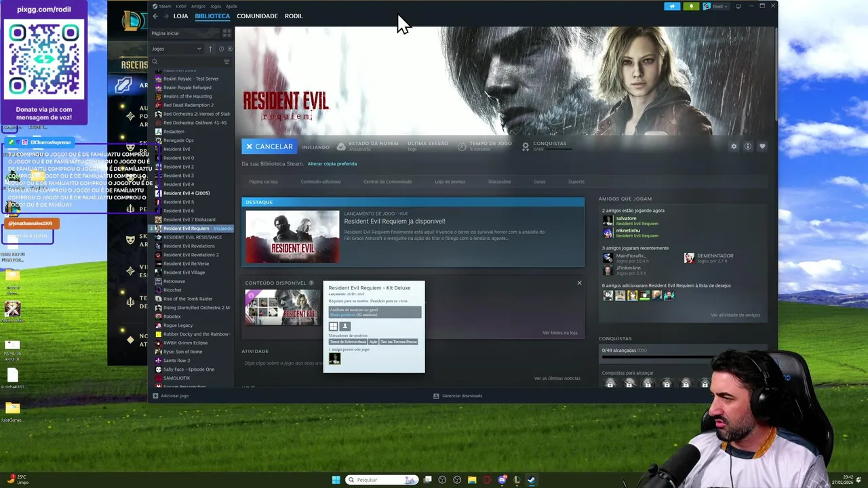Close the Conteúdo Disponível panel

pyautogui.click(x=579, y=283)
